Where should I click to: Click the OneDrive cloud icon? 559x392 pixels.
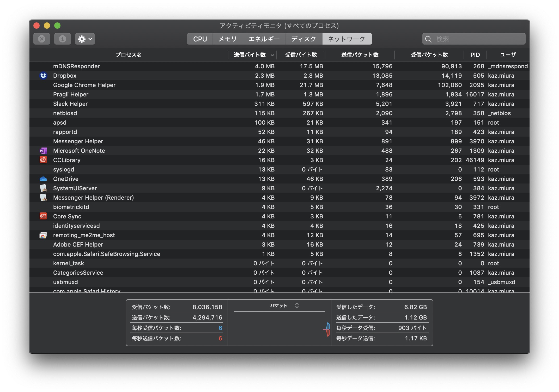click(43, 179)
